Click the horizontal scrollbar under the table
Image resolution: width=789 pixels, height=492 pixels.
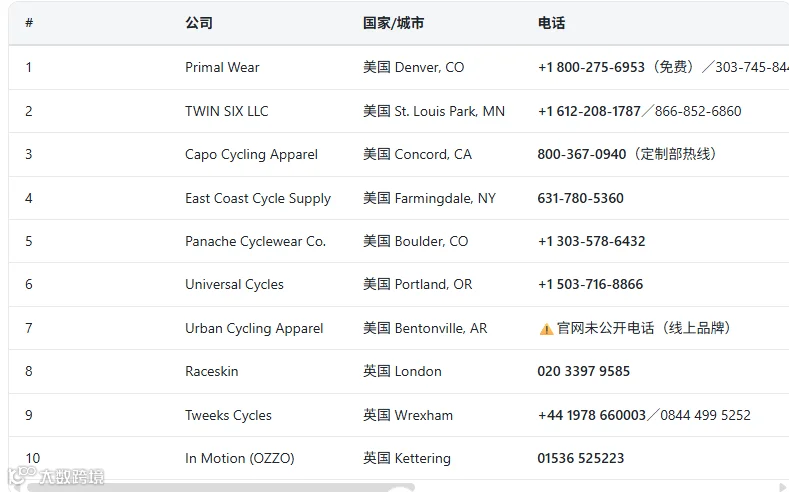click(x=220, y=487)
